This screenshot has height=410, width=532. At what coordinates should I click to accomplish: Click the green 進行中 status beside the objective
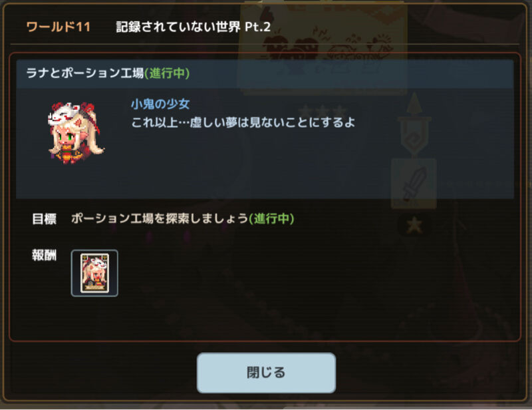(271, 218)
